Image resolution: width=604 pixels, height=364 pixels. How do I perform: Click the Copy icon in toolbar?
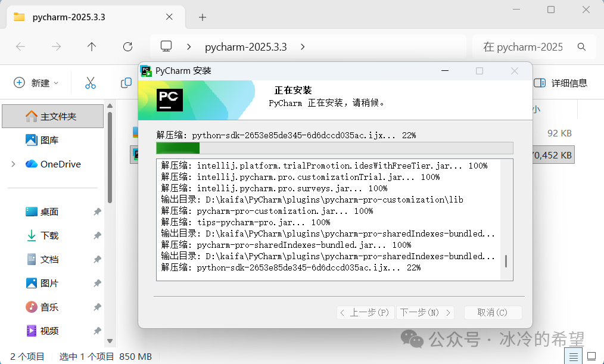tap(126, 83)
